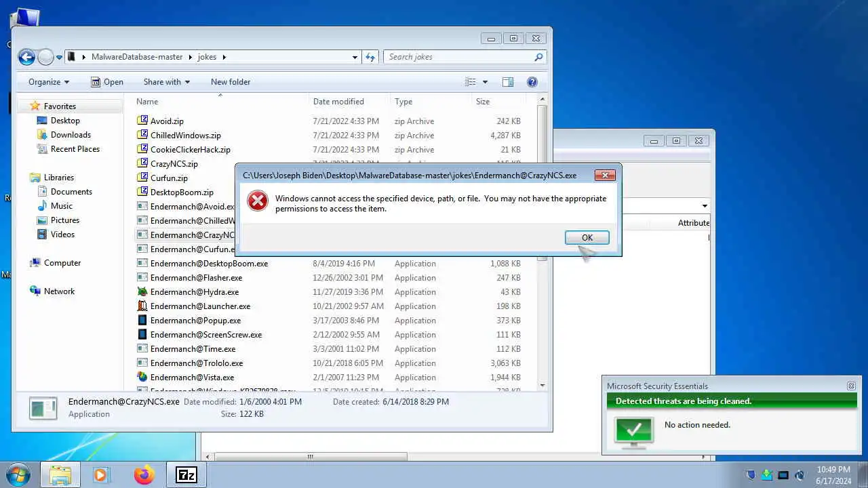The width and height of the screenshot is (868, 488).
Task: Close the Microsoft Security Essentials notification
Action: (851, 386)
